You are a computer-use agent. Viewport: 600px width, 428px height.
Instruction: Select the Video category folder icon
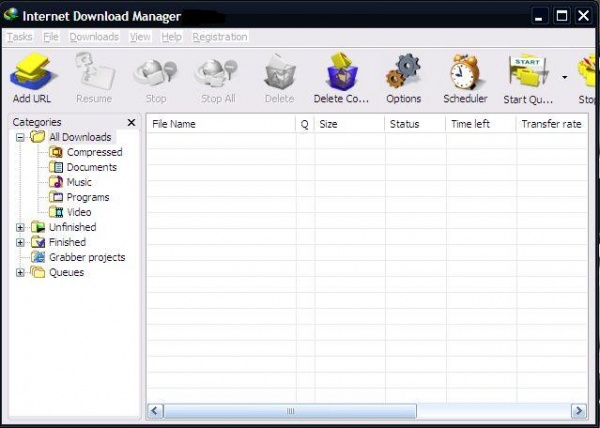56,212
